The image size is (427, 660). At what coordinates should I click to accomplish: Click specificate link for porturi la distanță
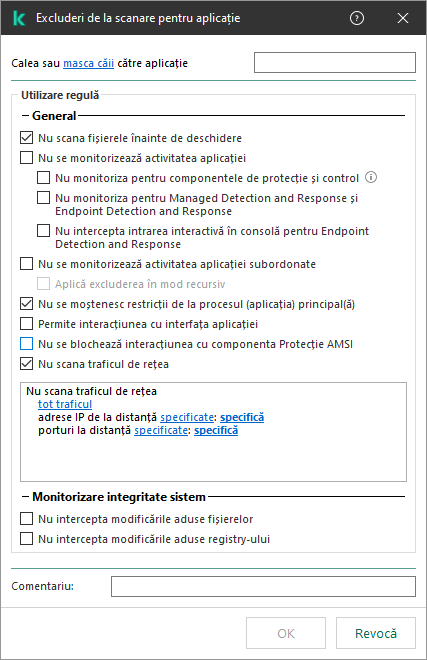tap(161, 430)
